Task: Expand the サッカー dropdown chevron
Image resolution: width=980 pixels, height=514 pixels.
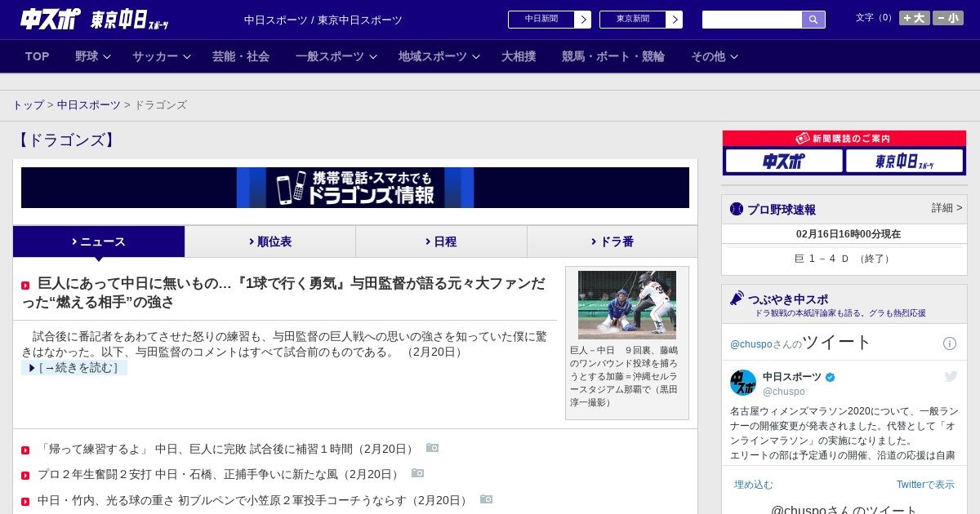Action: [187, 56]
